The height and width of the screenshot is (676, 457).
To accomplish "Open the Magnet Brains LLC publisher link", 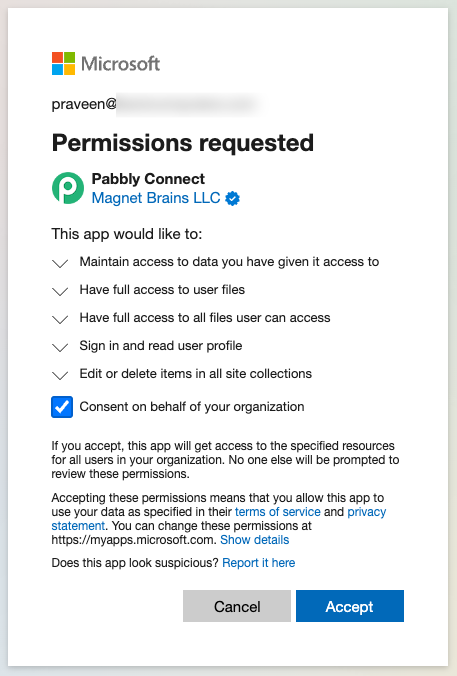I will 156,198.
